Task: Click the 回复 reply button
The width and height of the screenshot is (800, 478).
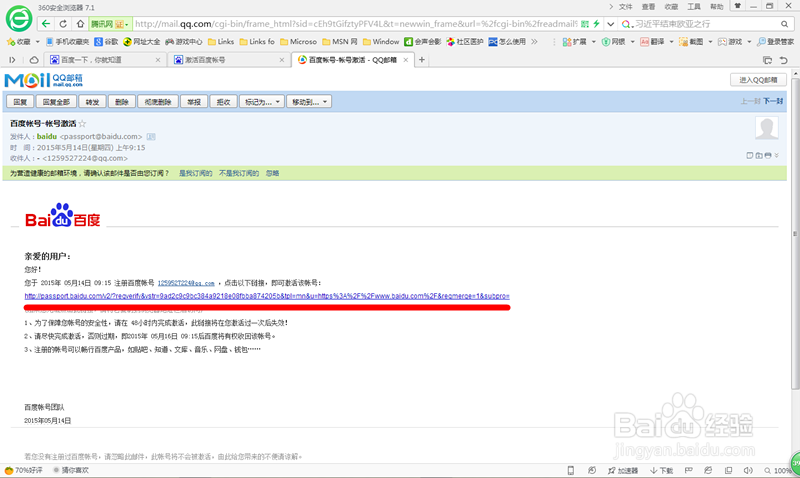Action: point(20,102)
